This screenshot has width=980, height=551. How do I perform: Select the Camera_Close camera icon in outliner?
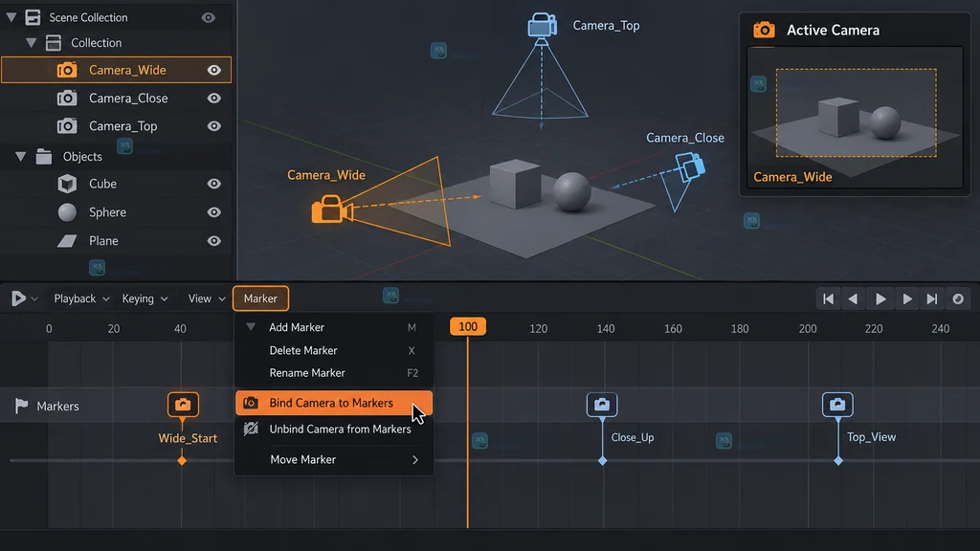pyautogui.click(x=67, y=99)
